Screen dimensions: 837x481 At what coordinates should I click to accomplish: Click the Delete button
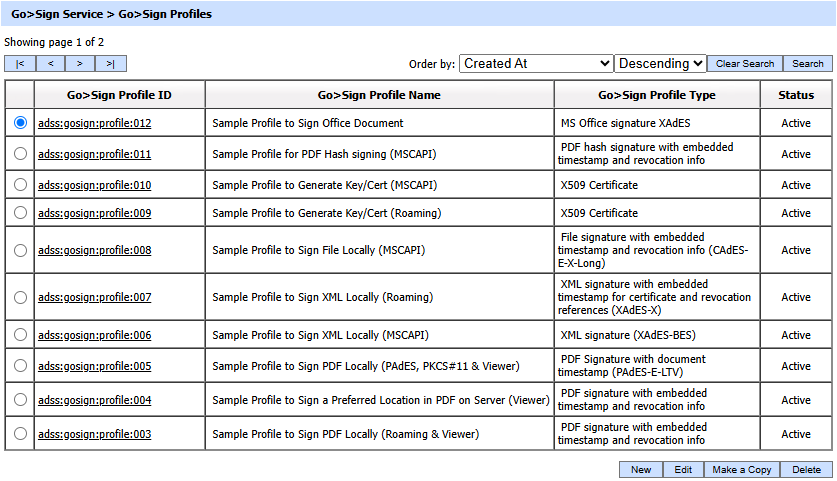coord(806,469)
